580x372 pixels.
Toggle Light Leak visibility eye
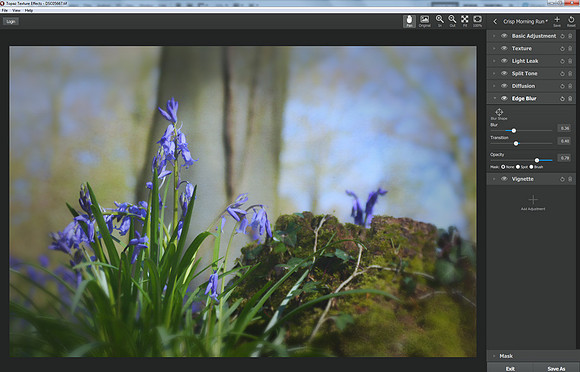coord(504,61)
